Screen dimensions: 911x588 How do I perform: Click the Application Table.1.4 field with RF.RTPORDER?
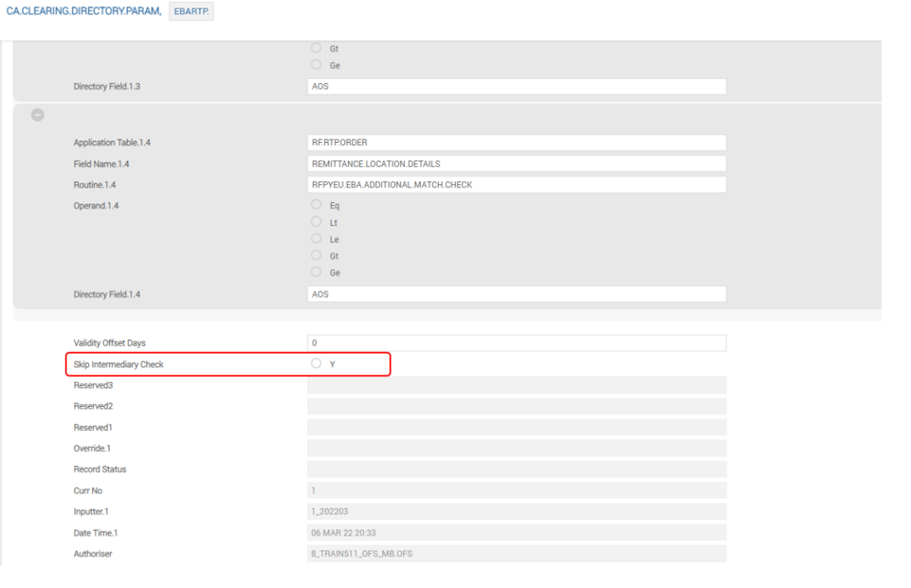tap(516, 142)
